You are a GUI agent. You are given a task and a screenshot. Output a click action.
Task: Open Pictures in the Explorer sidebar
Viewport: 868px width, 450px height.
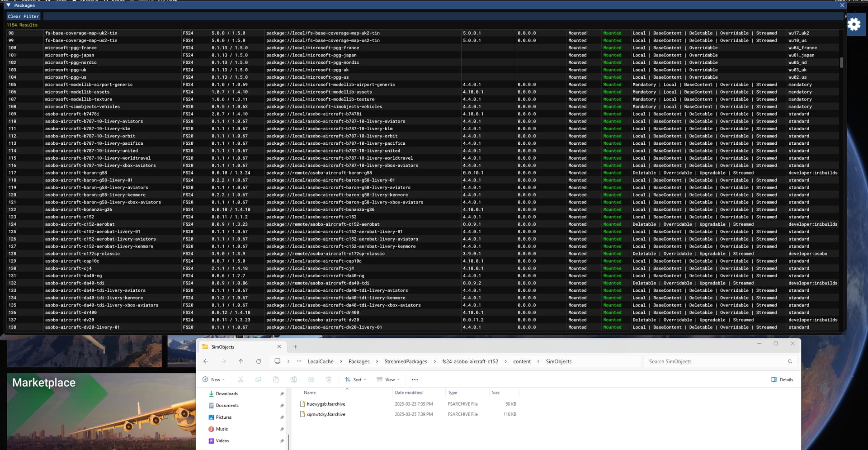click(x=224, y=417)
